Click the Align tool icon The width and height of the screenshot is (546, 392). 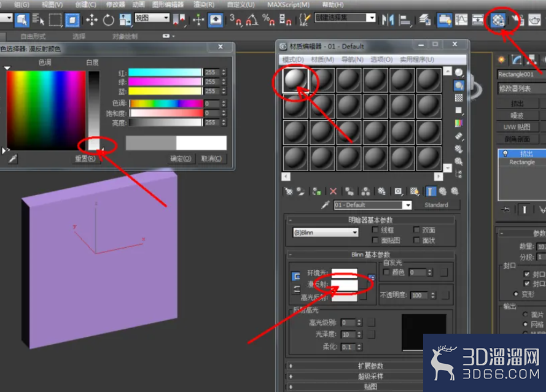[404, 20]
